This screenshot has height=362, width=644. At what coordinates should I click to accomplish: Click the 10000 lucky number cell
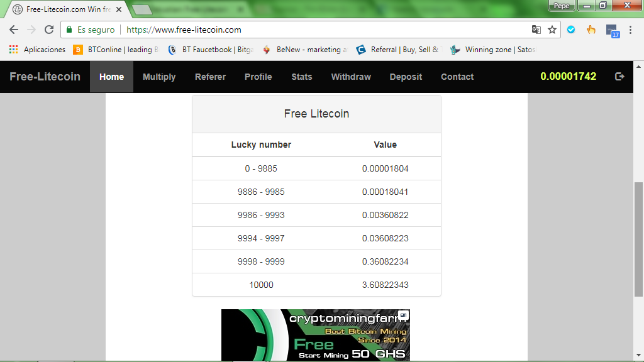(261, 285)
